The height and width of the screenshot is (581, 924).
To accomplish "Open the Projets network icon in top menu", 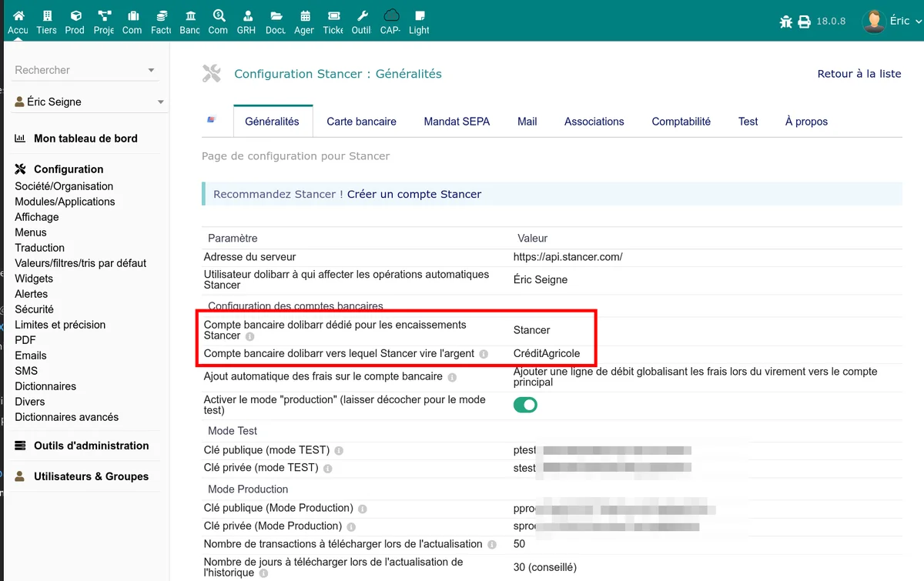I will pos(104,15).
